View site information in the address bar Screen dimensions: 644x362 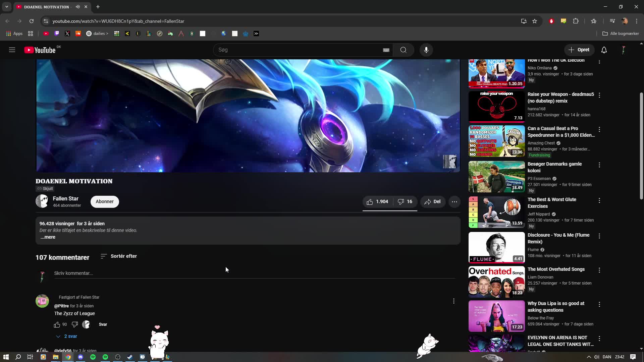point(46,21)
